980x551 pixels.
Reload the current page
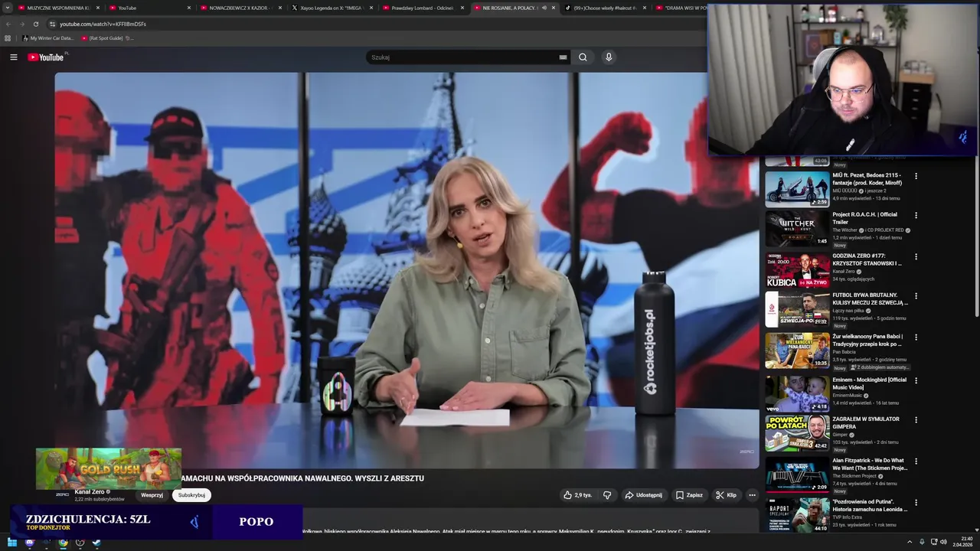(36, 24)
